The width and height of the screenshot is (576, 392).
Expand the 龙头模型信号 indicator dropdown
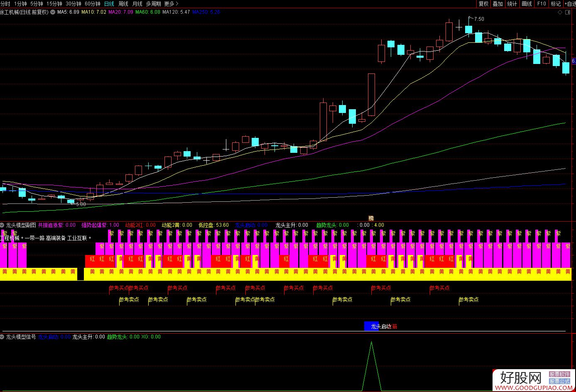pyautogui.click(x=2, y=337)
